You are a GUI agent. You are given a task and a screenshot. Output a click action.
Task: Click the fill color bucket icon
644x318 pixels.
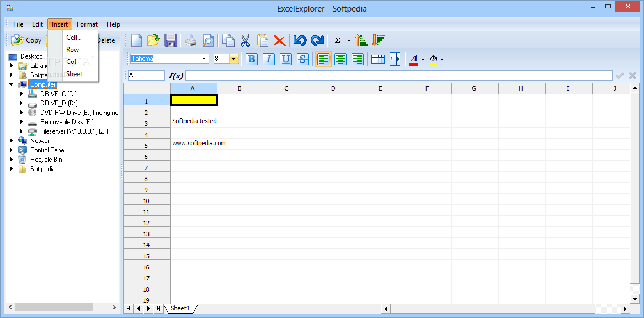tap(433, 59)
